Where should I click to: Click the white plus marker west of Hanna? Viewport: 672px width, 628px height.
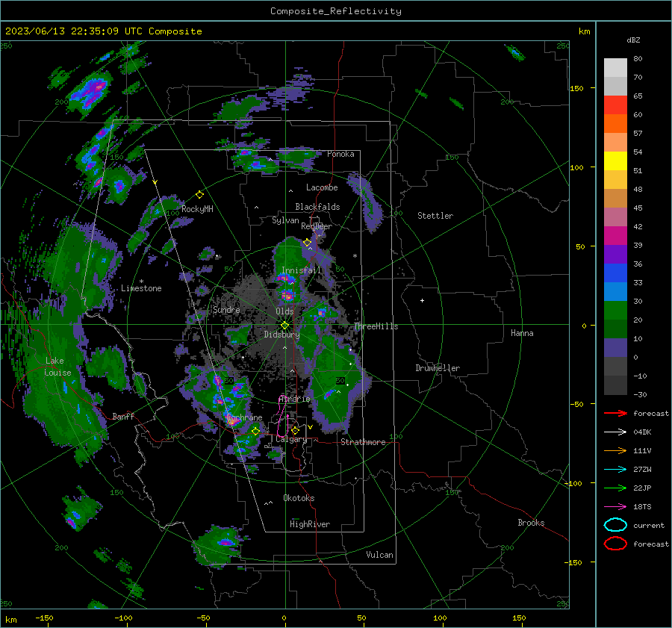(422, 300)
